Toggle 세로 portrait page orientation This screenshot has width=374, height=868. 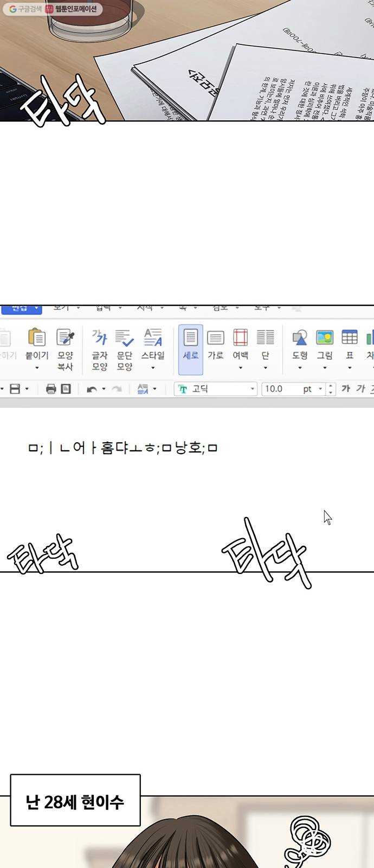click(191, 350)
